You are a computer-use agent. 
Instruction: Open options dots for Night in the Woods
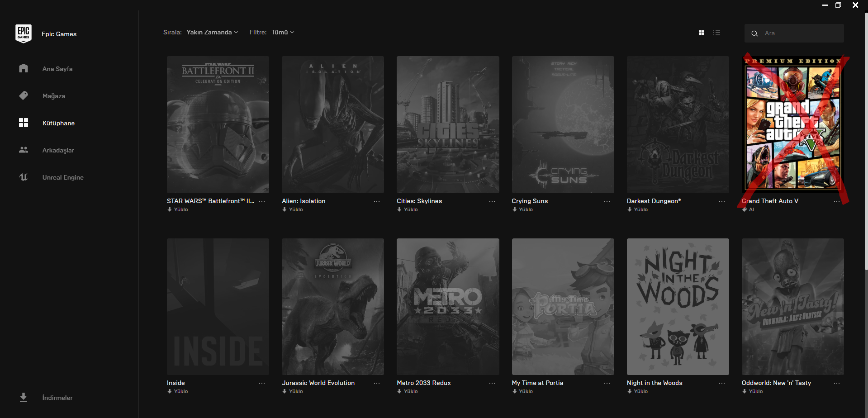pyautogui.click(x=722, y=383)
